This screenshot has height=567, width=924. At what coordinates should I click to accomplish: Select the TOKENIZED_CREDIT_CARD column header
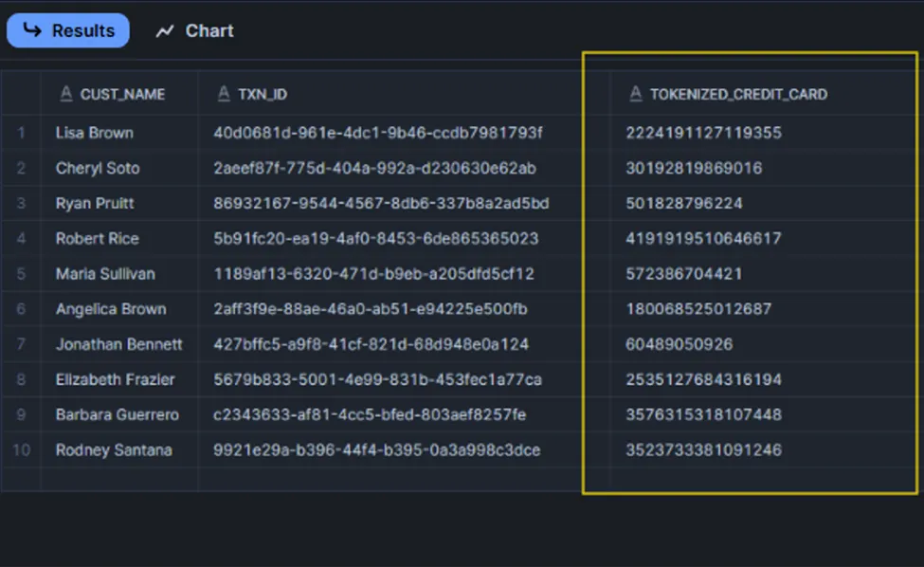(x=738, y=94)
